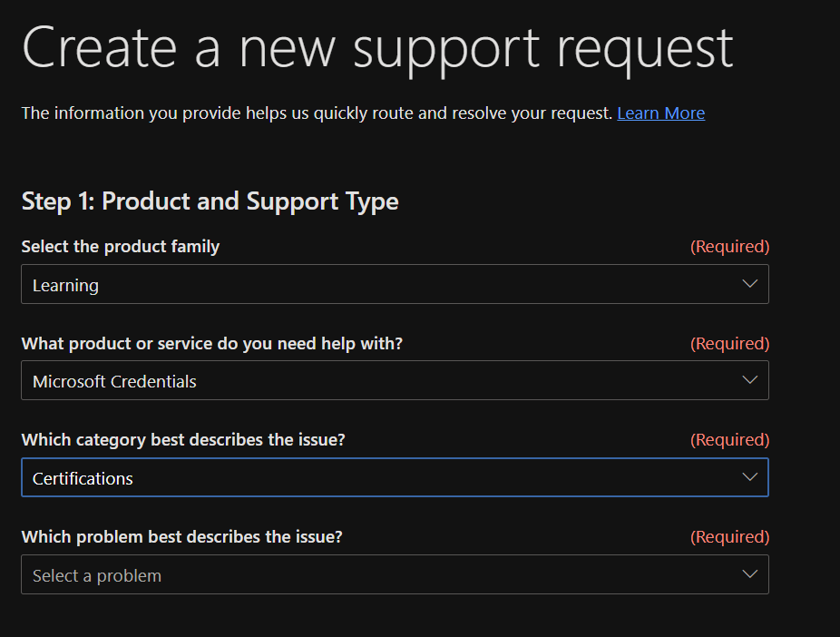This screenshot has width=840, height=637.
Task: Open the product family dropdown showing Learning
Action: click(x=381, y=285)
